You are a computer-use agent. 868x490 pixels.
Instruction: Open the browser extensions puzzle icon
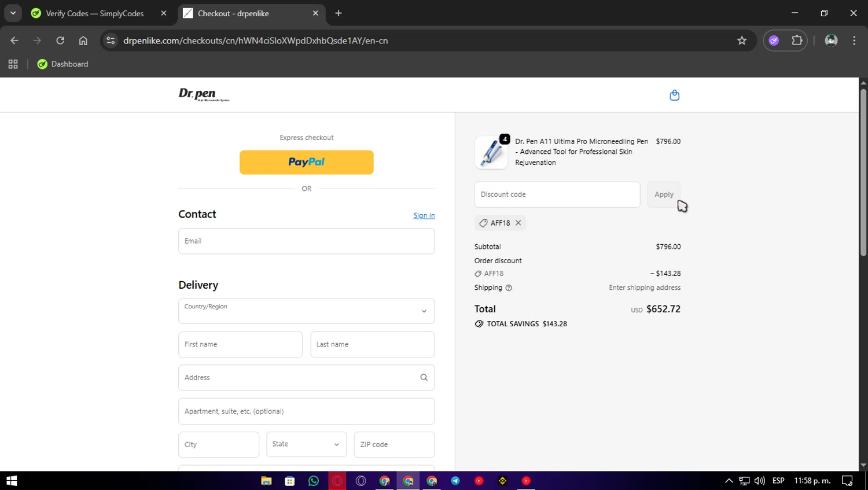797,40
